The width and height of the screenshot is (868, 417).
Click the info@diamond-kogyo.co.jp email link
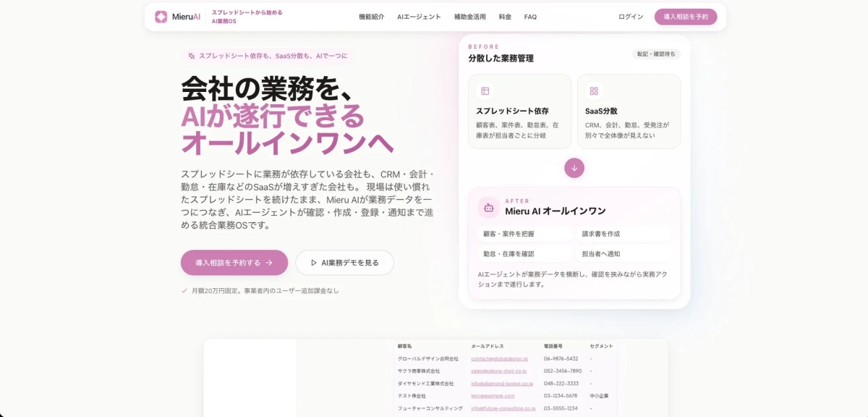502,384
